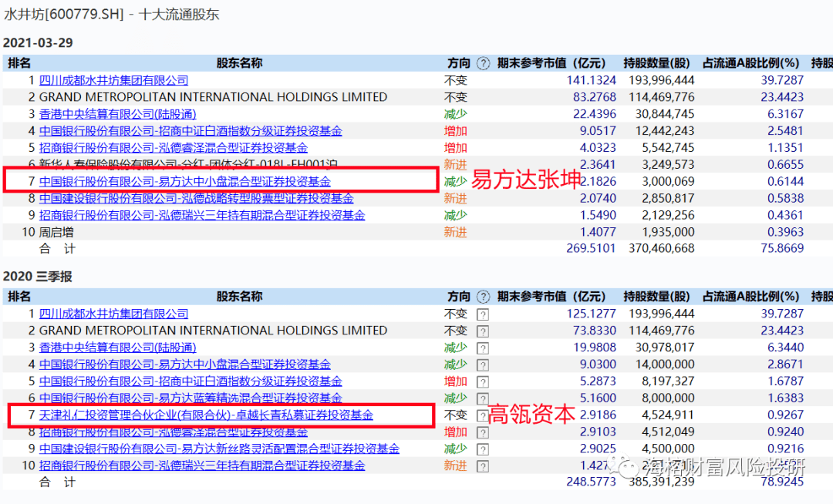Select ratio value 0.5838

point(785,198)
